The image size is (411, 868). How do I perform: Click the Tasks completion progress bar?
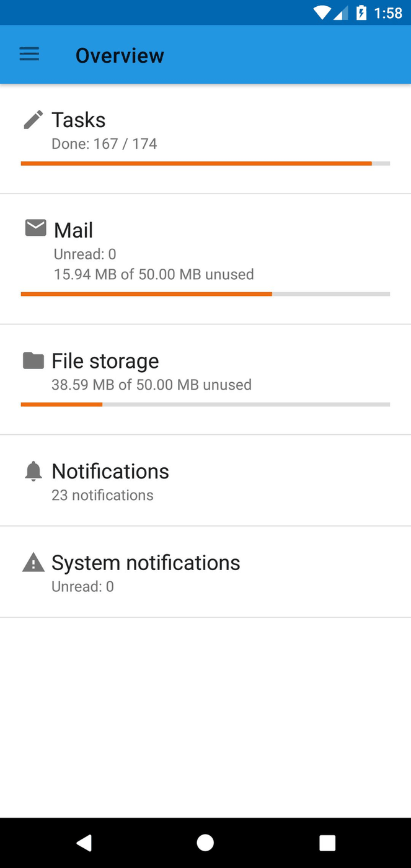pyautogui.click(x=205, y=164)
